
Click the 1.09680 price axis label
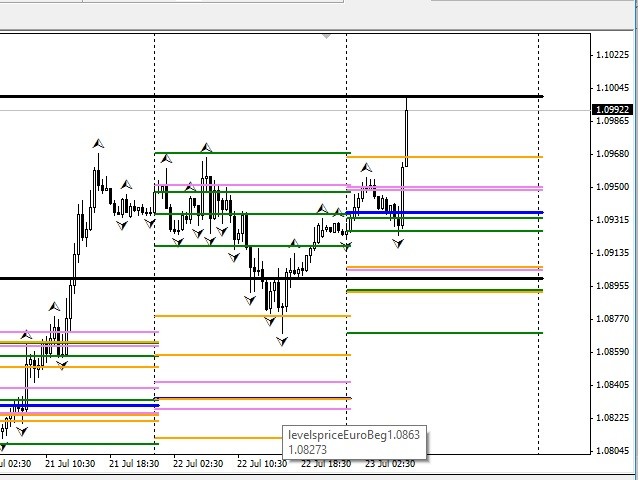click(612, 154)
